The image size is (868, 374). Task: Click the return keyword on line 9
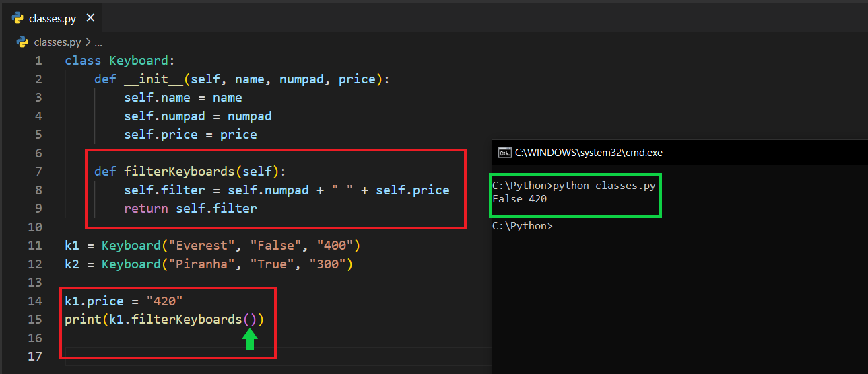pyautogui.click(x=146, y=209)
